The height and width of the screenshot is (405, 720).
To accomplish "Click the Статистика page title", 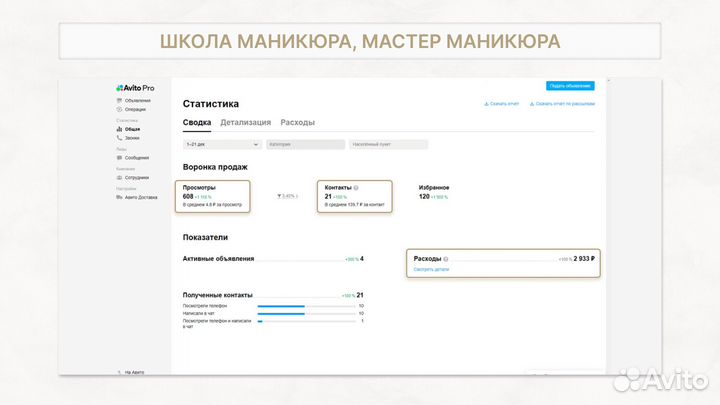I will [211, 104].
